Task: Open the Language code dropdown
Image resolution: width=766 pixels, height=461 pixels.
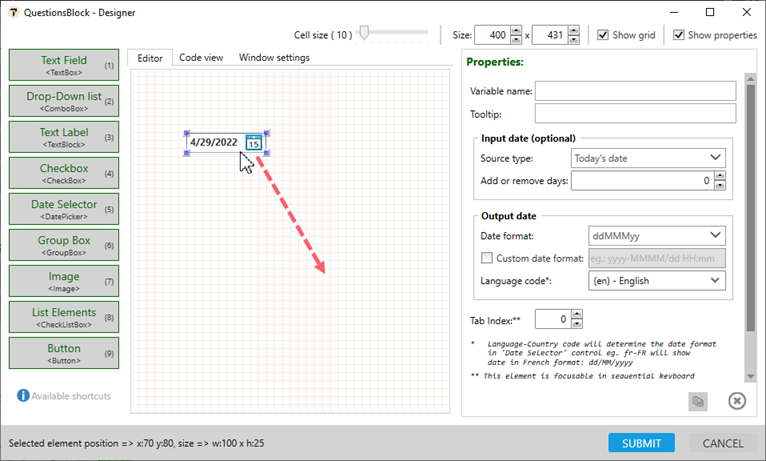Action: (657, 281)
